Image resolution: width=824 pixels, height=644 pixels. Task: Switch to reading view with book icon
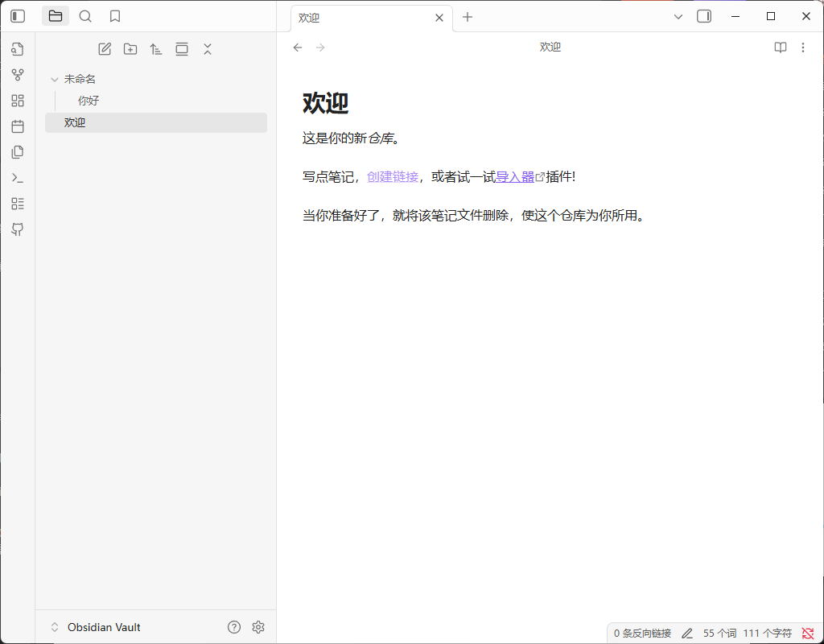point(780,47)
